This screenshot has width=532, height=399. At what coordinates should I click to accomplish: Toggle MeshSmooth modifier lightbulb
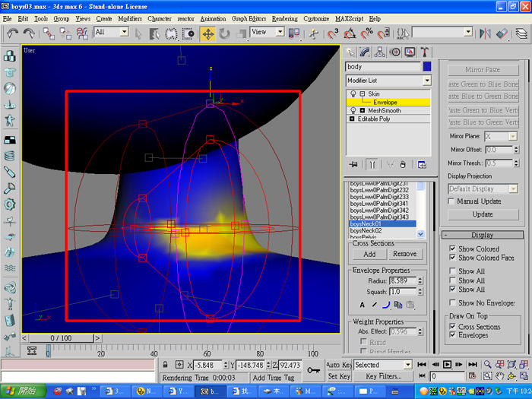click(353, 111)
